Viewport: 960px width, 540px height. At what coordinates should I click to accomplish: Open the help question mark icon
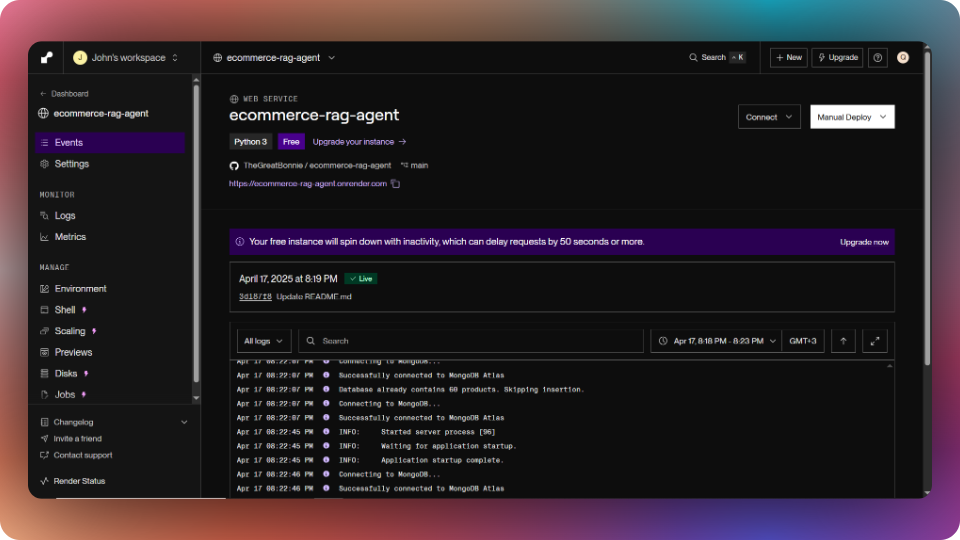click(877, 58)
